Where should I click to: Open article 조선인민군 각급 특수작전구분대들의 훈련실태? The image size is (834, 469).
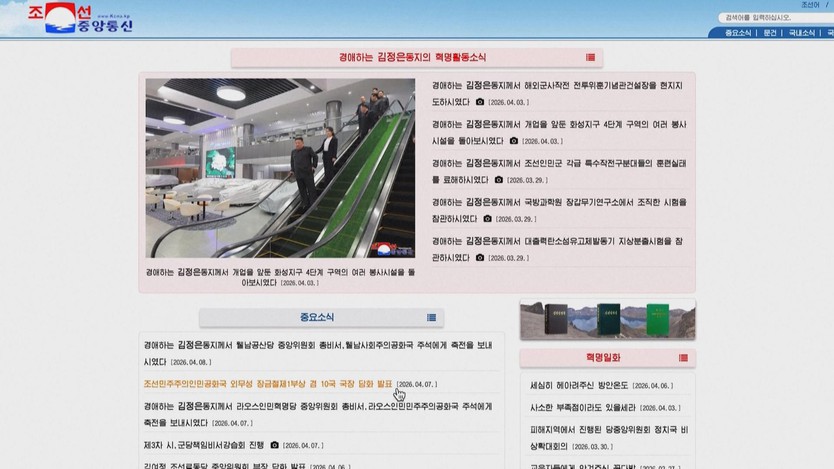coord(559,171)
